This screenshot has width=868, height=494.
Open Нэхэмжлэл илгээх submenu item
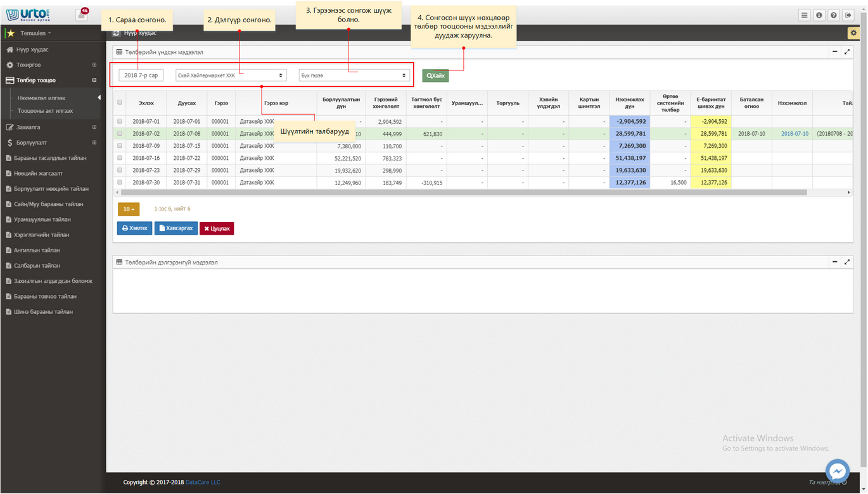point(42,98)
